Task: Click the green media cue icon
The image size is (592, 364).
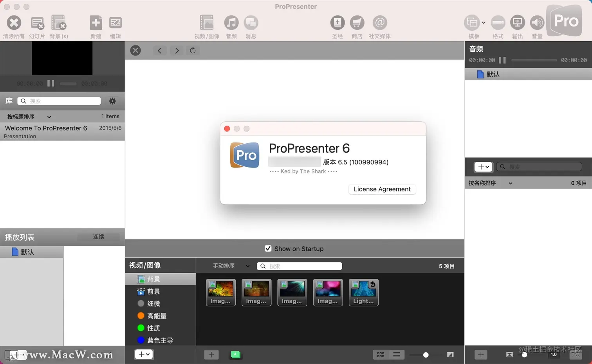Action: [235, 355]
